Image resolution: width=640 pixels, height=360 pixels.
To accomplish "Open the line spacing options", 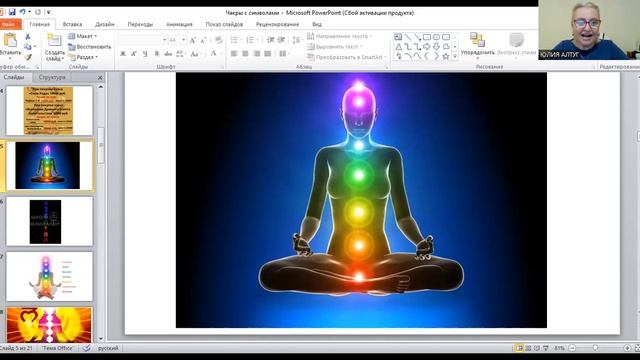I will point(297,40).
